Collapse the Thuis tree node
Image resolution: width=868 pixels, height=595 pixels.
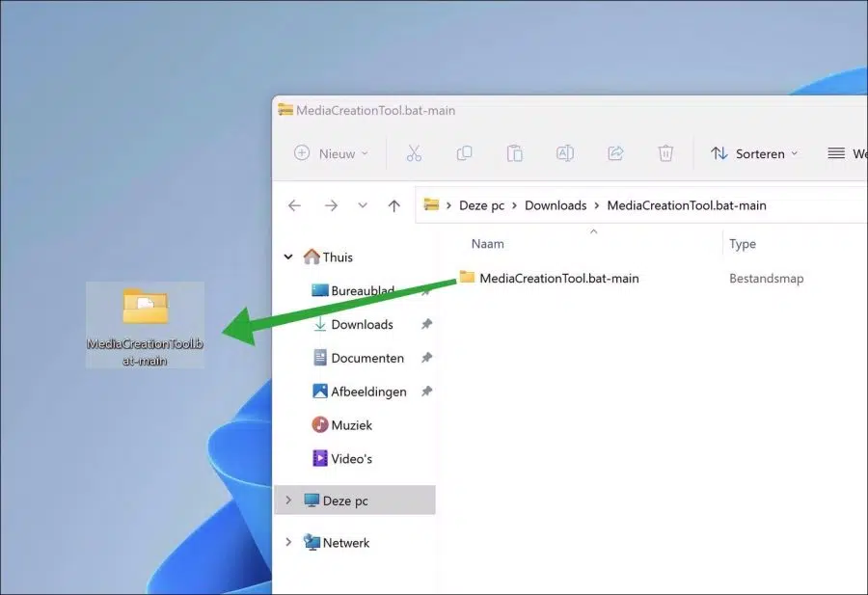point(288,257)
